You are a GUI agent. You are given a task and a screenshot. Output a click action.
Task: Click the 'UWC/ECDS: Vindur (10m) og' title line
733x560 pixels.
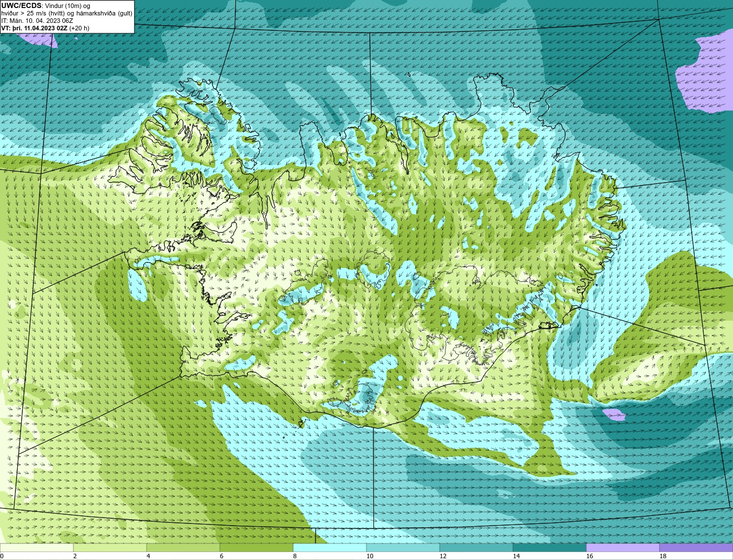coord(46,5)
